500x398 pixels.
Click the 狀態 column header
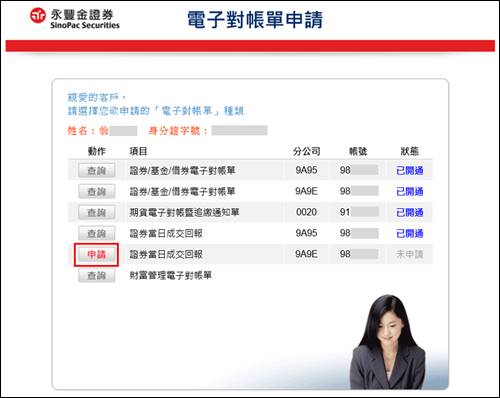pyautogui.click(x=410, y=151)
